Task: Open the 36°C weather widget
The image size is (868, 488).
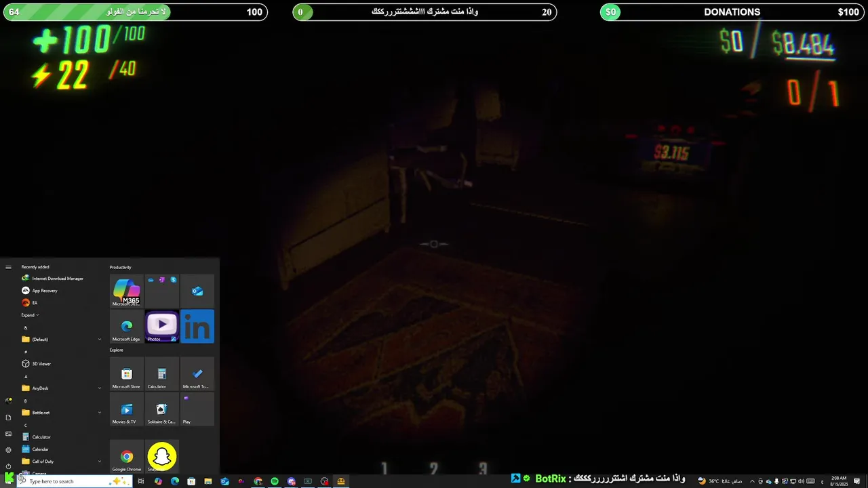Action: (x=720, y=481)
